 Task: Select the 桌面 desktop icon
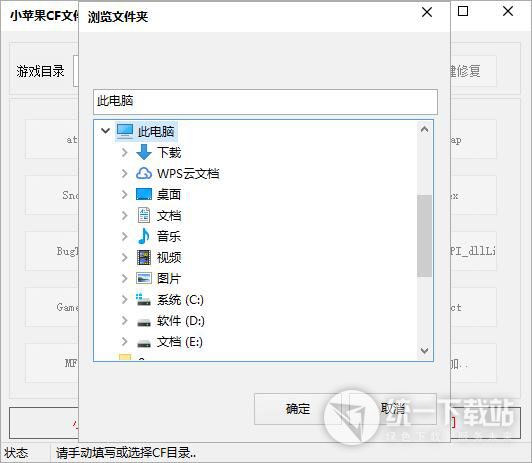pos(144,194)
